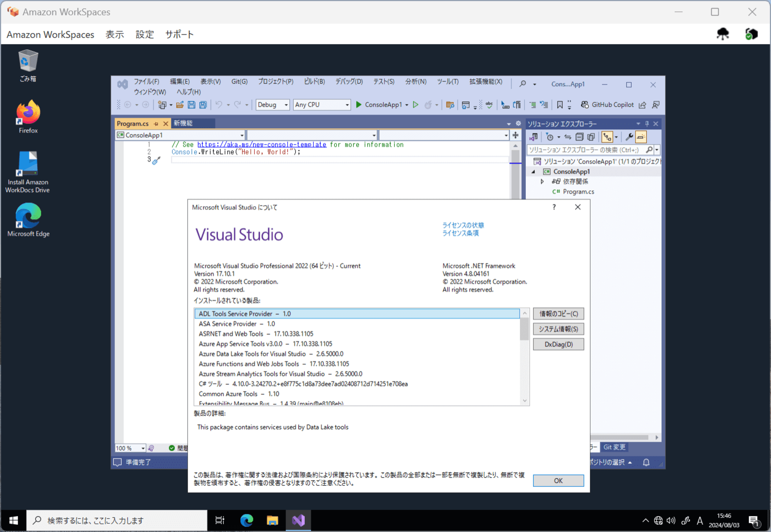Select Program.cs in Solution Explorer

tap(578, 192)
